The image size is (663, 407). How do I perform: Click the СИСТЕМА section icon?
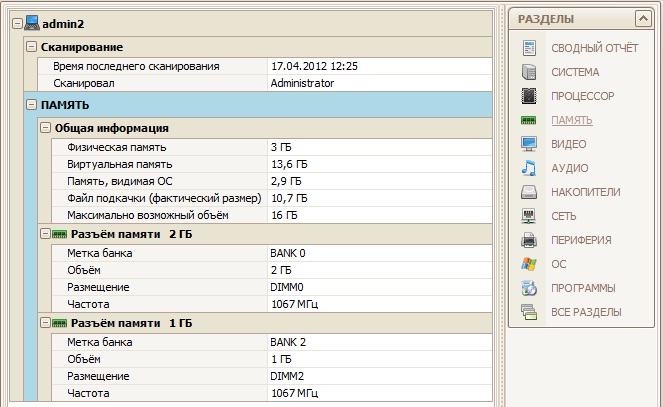coord(529,72)
